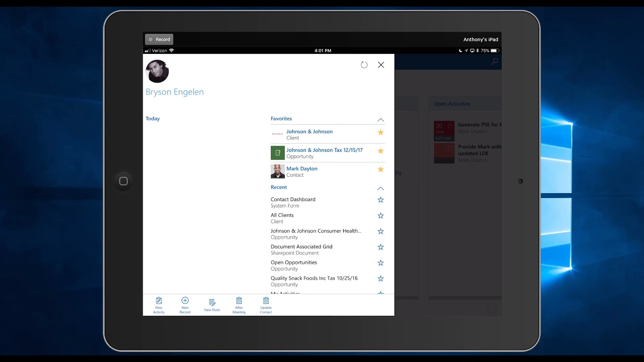Click the Open Activities heading in background

452,104
